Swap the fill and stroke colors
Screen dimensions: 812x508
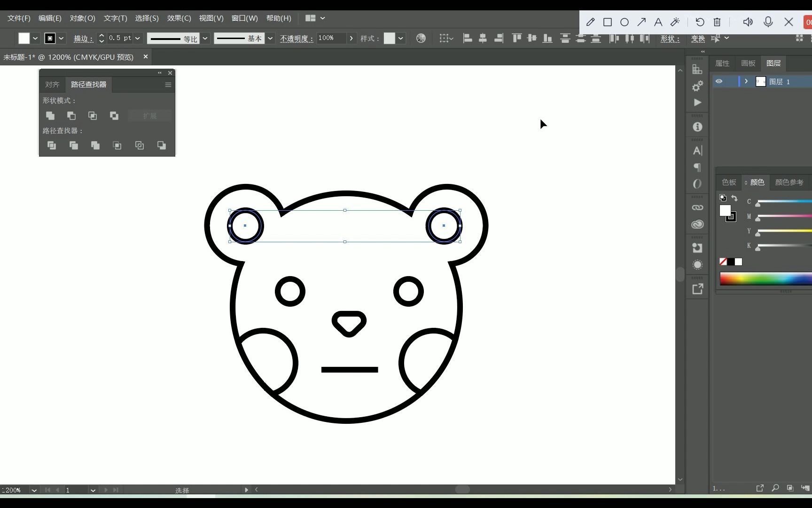735,198
